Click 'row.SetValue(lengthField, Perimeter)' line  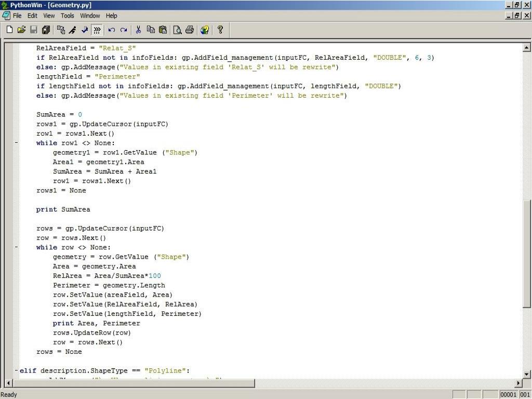click(127, 314)
